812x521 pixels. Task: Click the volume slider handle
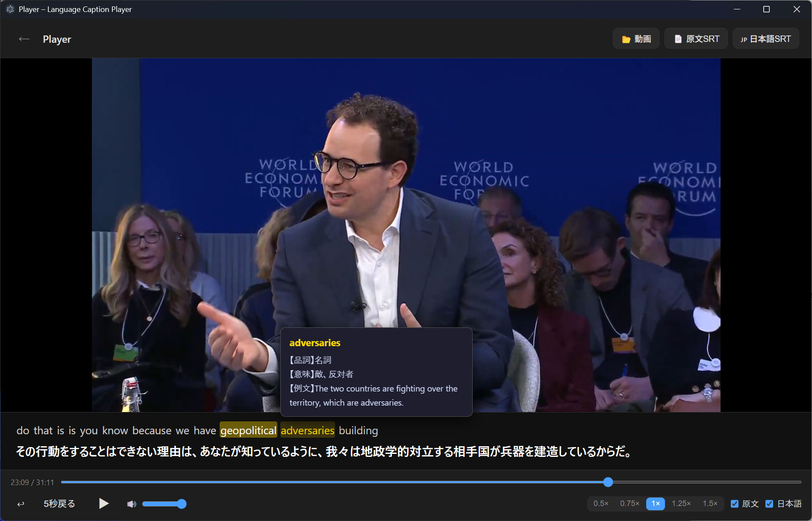(182, 504)
